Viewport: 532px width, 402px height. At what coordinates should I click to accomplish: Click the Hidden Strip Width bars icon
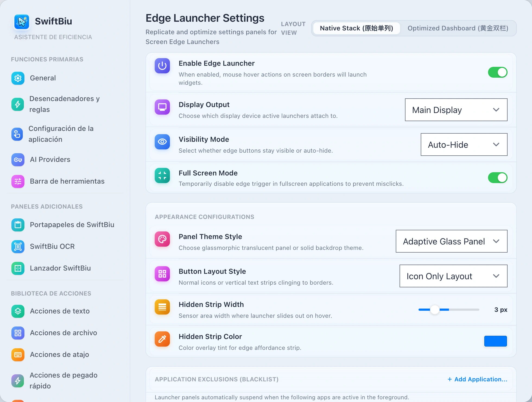tap(162, 307)
